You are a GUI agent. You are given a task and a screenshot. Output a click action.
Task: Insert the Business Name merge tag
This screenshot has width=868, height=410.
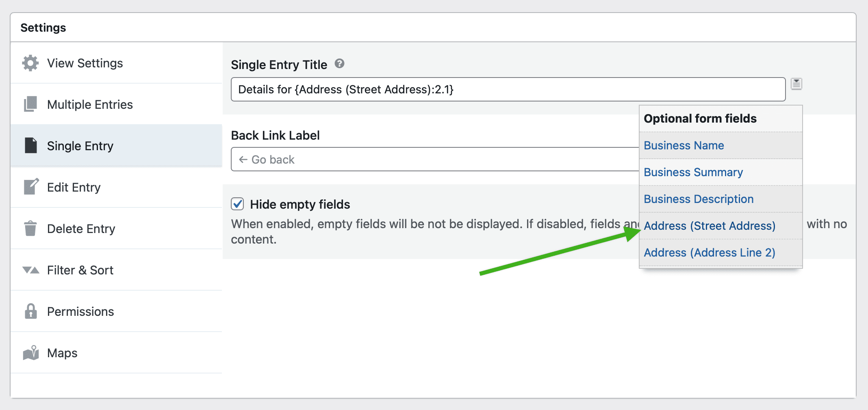[684, 145]
